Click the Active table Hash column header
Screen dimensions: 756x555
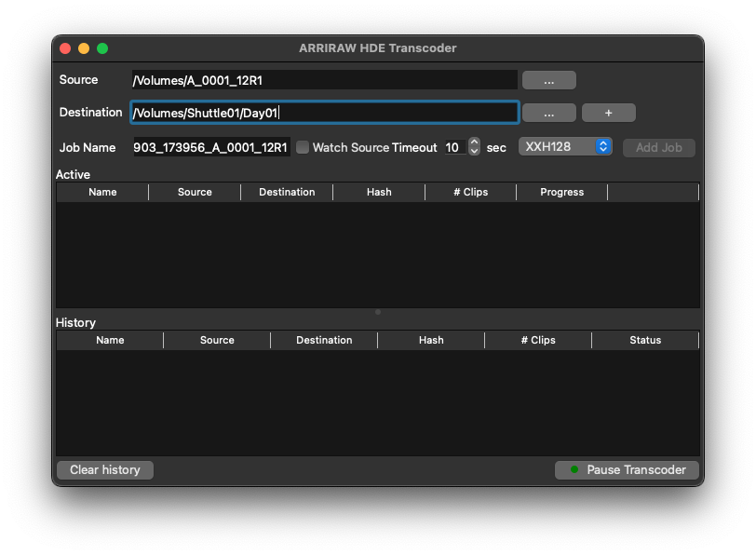click(x=379, y=192)
